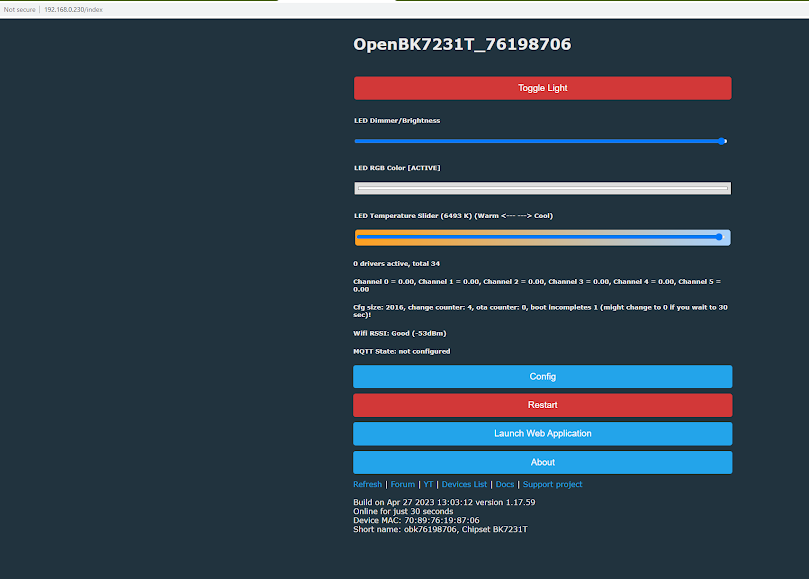Click the OpenBK7231T_76198706 heading
Image resolution: width=809 pixels, height=579 pixels.
(462, 44)
